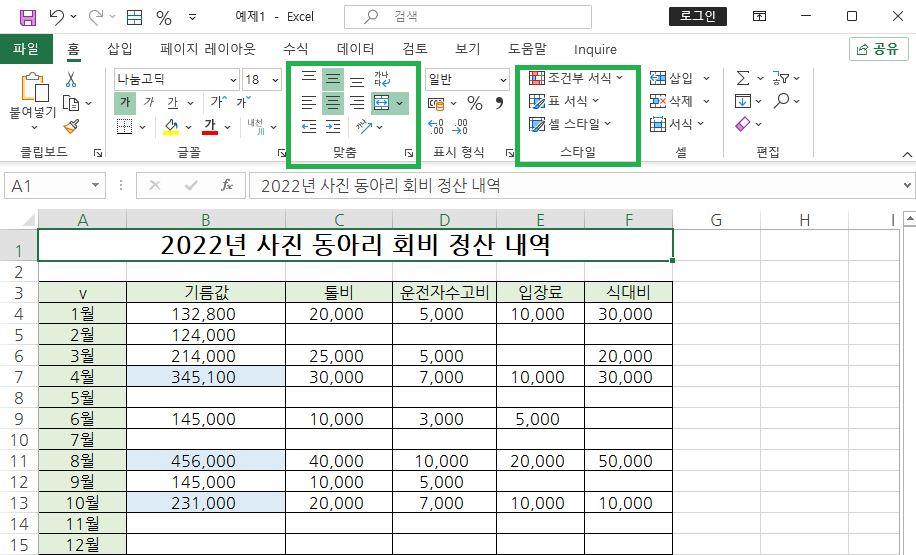
Task: Switch to the Inquire tab
Action: click(595, 50)
